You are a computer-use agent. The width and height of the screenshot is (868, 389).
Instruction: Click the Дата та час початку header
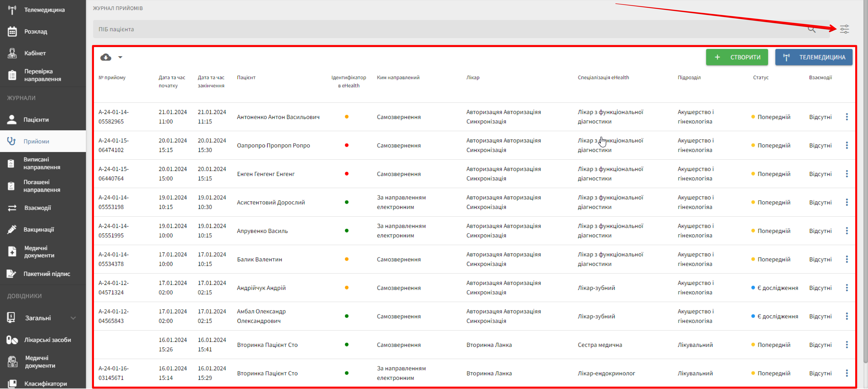pyautogui.click(x=172, y=82)
